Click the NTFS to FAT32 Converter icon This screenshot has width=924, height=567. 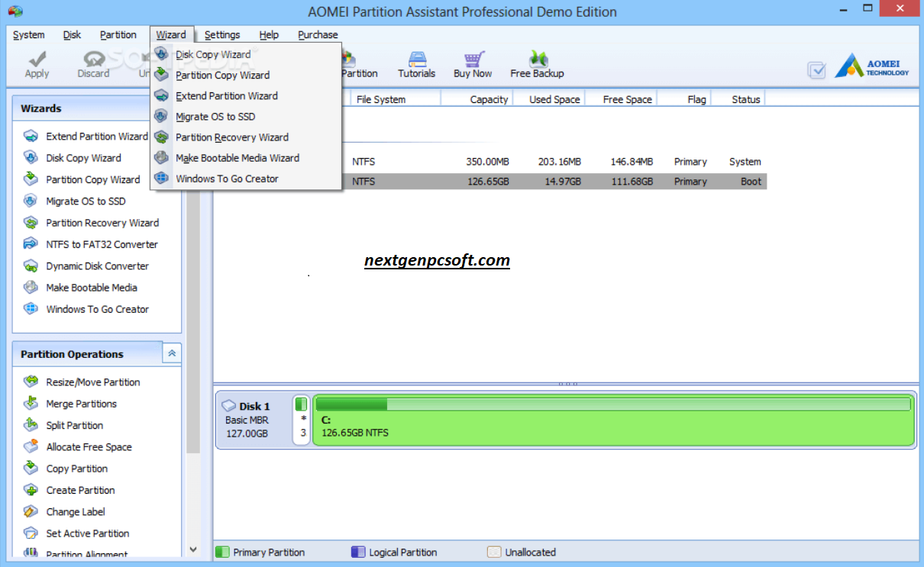[31, 244]
